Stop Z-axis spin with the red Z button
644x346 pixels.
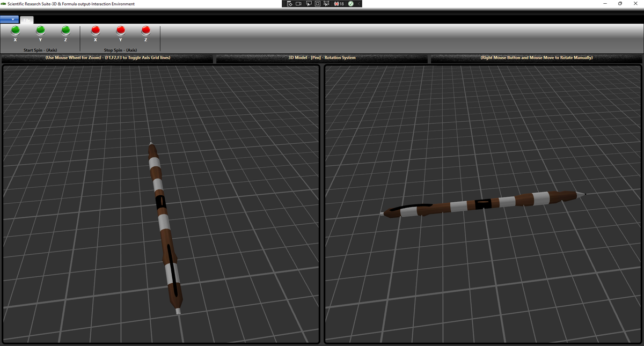point(145,31)
